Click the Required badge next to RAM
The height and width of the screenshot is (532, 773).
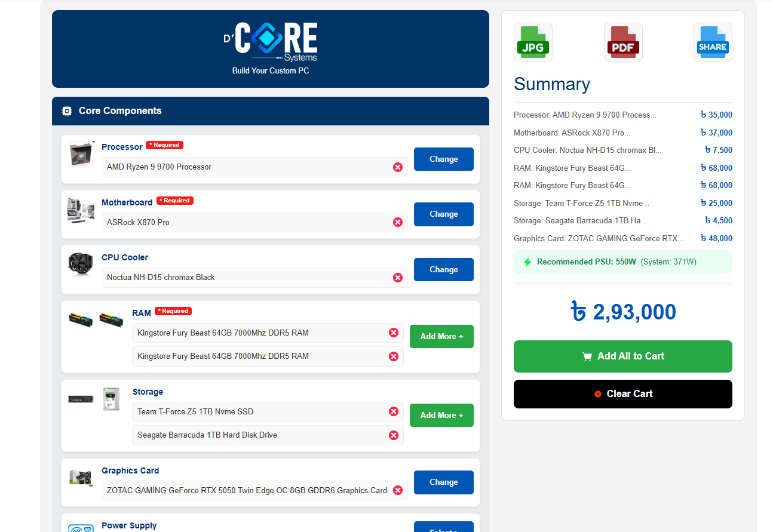click(x=173, y=311)
